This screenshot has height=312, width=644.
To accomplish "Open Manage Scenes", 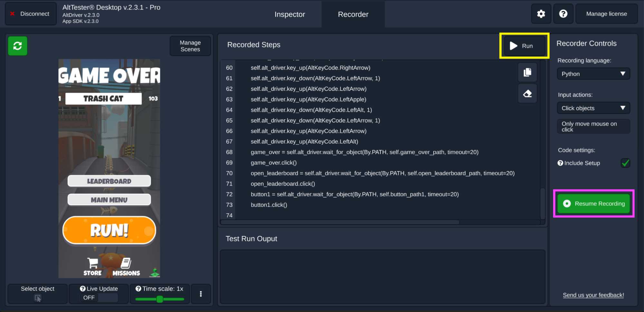I will click(x=190, y=46).
